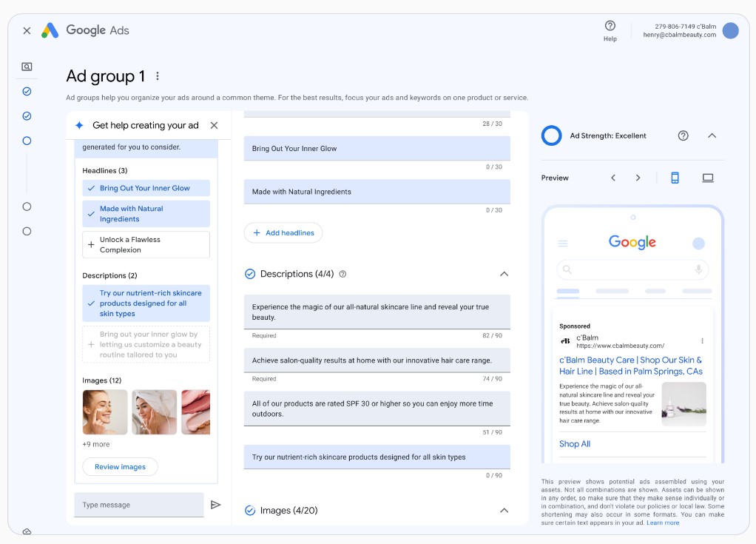Open the Ad Strength help tooltip
Viewport: 756px width, 544px height.
(682, 135)
